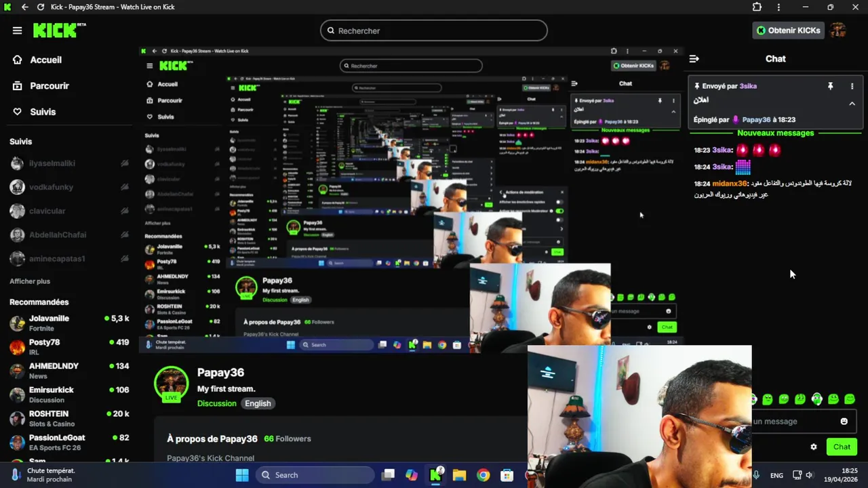868x488 pixels.
Task: Open Suivis in the sidebar
Action: (34, 112)
